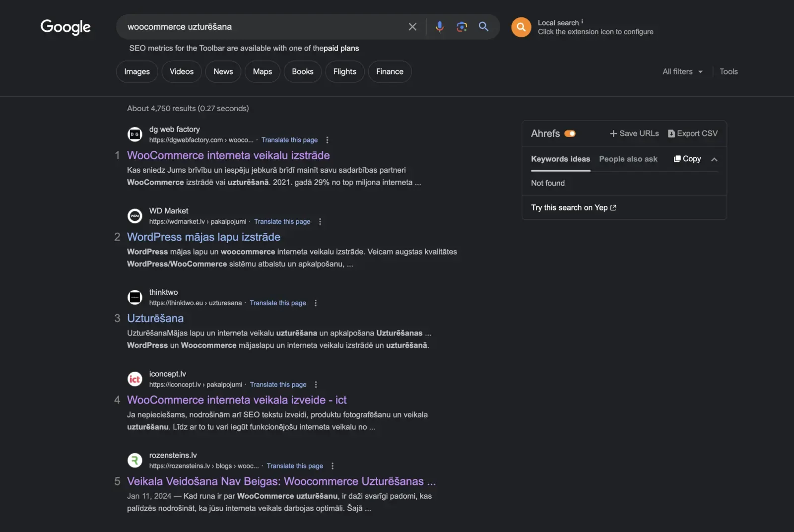Screen dimensions: 794x532
Task: Open WordPress mājas lapu izstrāde result
Action: pos(203,237)
